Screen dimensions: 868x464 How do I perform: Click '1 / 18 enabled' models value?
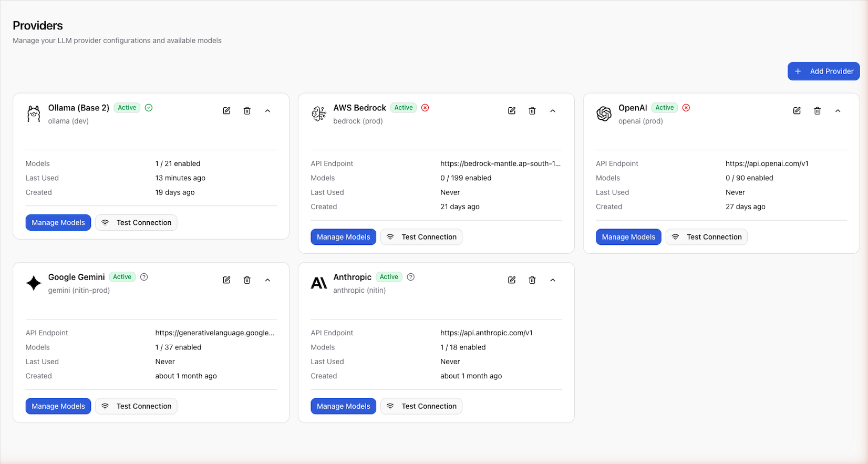coord(463,347)
